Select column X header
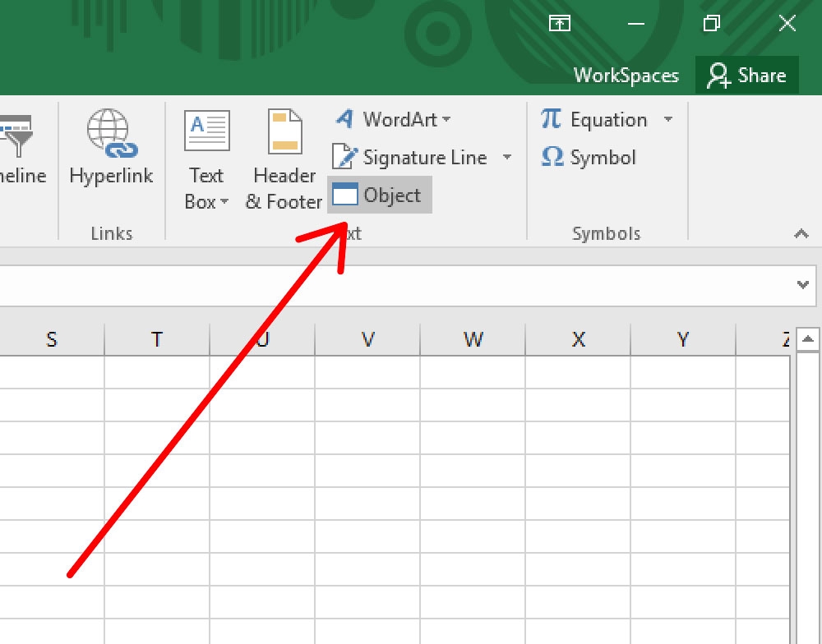Image resolution: width=822 pixels, height=644 pixels. [578, 339]
